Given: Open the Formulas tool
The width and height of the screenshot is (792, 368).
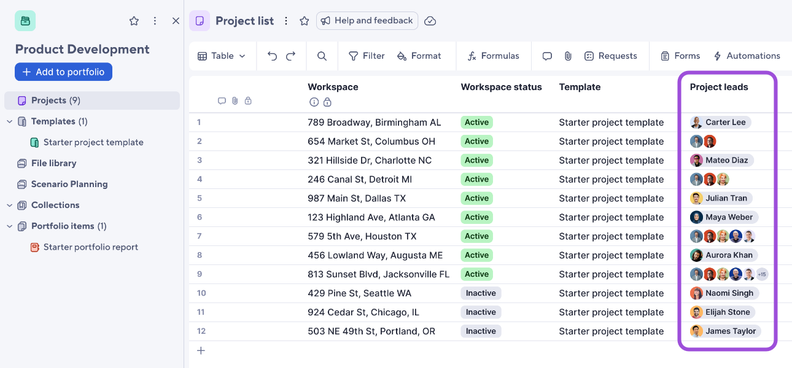Looking at the screenshot, I should [493, 56].
